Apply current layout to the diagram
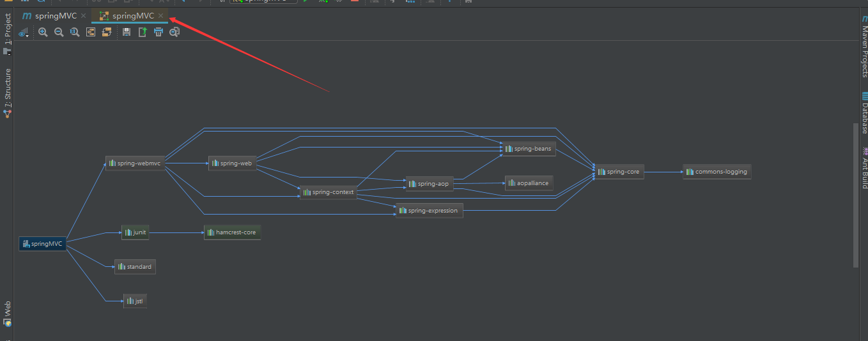 pyautogui.click(x=107, y=32)
